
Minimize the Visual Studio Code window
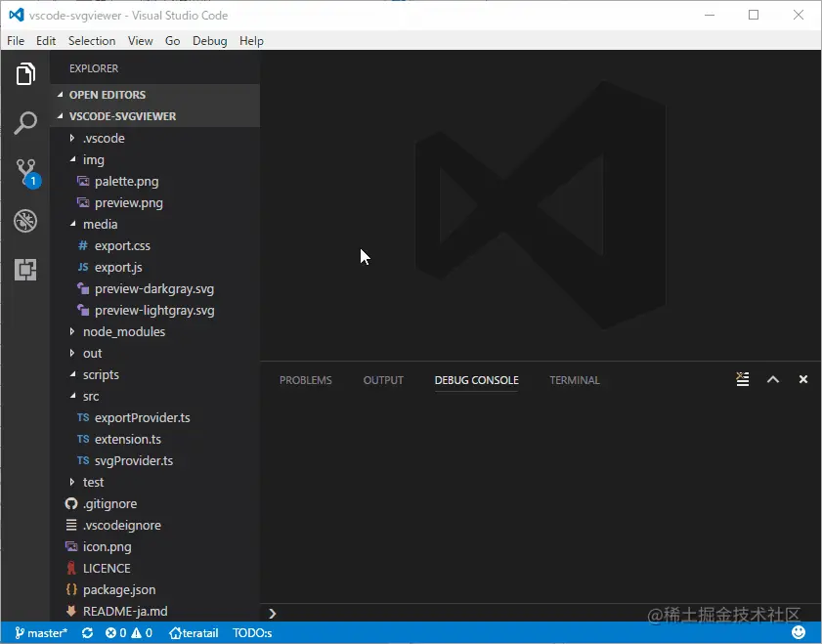click(x=710, y=16)
